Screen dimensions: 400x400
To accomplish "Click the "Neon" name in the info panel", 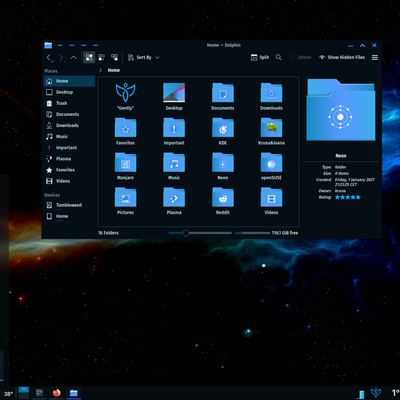I will (x=341, y=156).
